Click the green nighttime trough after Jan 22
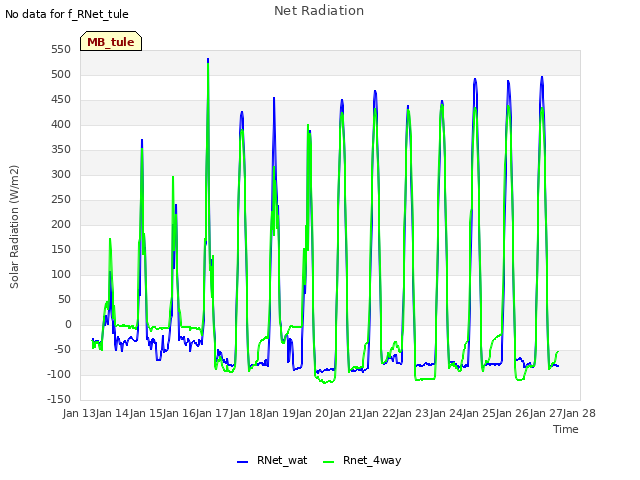 click(x=425, y=379)
